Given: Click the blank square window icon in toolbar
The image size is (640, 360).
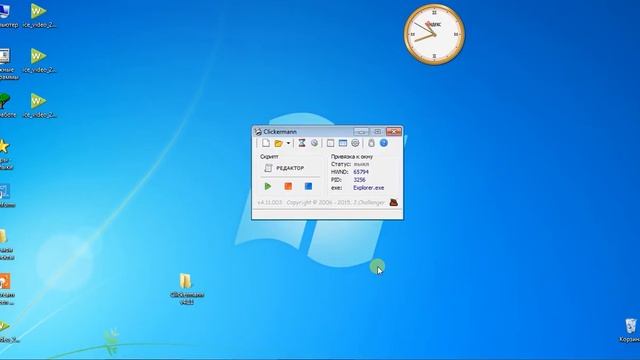Looking at the screenshot, I should 330,143.
